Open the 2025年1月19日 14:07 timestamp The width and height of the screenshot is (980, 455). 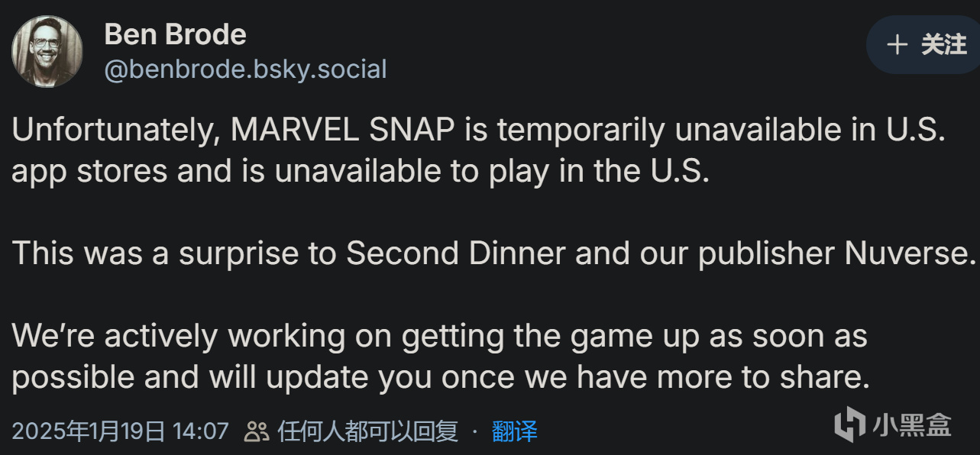pos(120,431)
